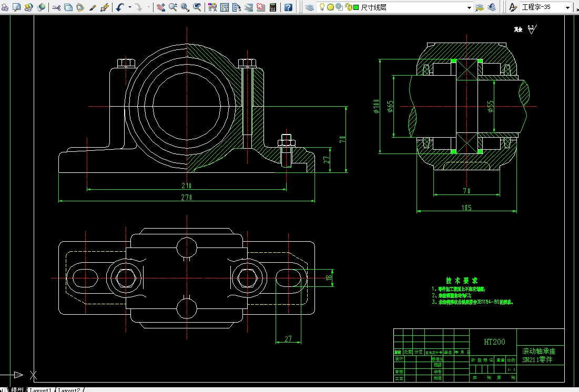Toggle the layer lock padlock icon
579x392 pixels.
click(x=348, y=7)
